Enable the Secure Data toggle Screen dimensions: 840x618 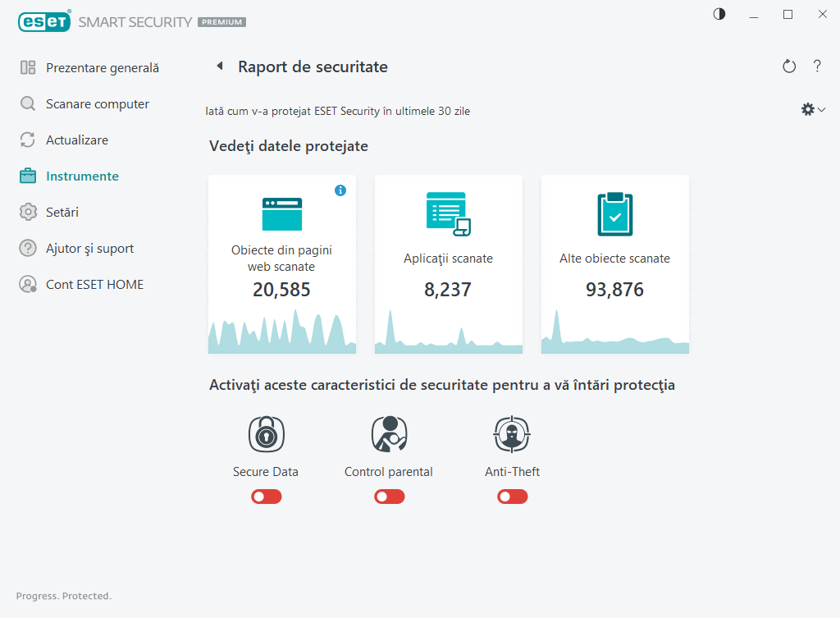[267, 497]
